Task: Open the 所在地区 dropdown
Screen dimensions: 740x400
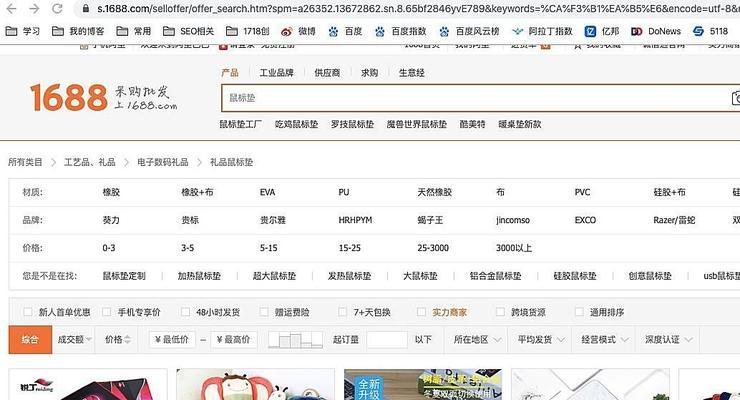Action: [477, 340]
